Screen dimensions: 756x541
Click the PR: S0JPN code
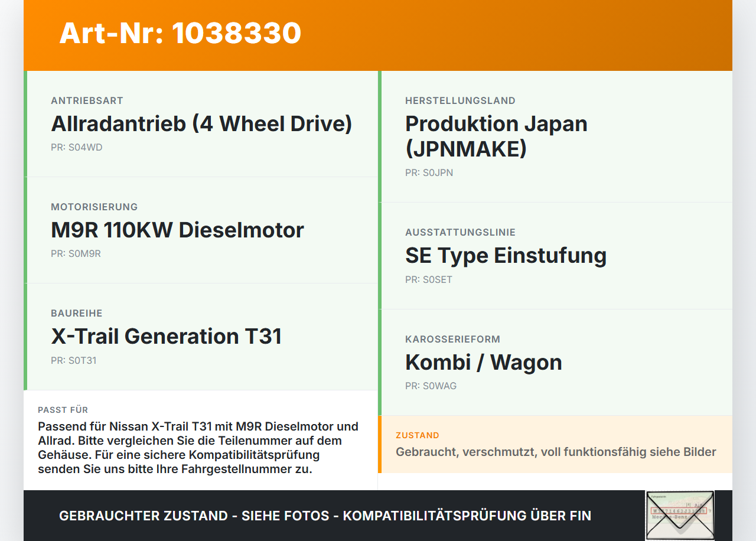429,172
